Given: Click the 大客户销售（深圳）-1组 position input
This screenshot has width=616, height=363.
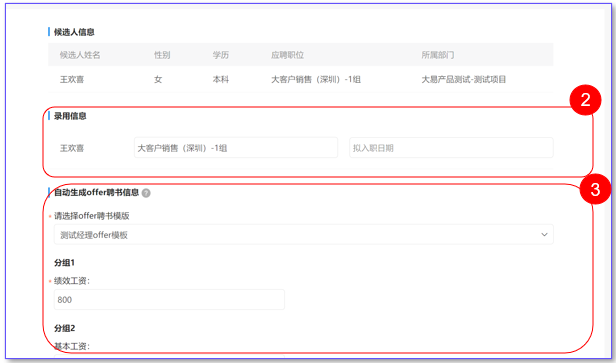Looking at the screenshot, I should [x=236, y=148].
